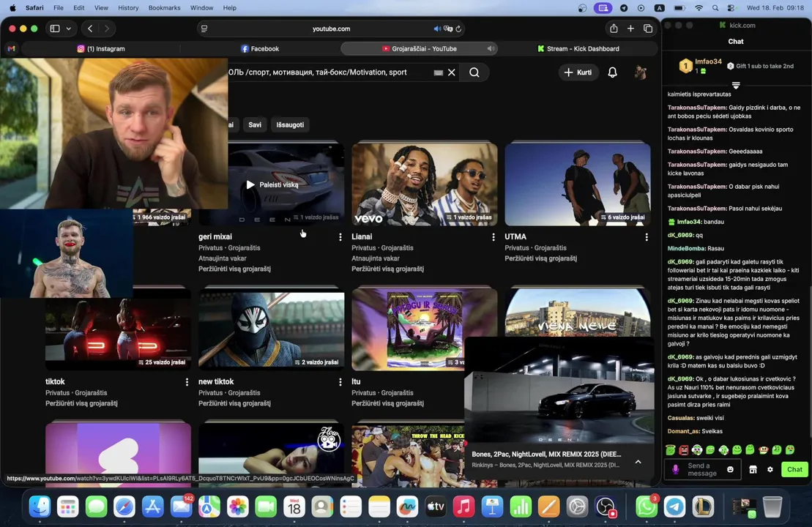Open a new Safari tab with plus icon

point(630,29)
